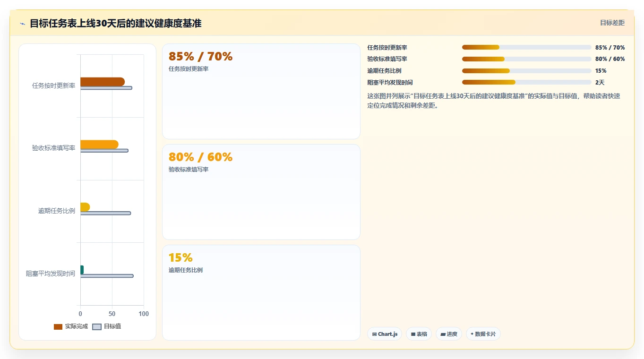Click the chart axis label 逾期任务比例
This screenshot has height=359, width=644.
(x=57, y=211)
